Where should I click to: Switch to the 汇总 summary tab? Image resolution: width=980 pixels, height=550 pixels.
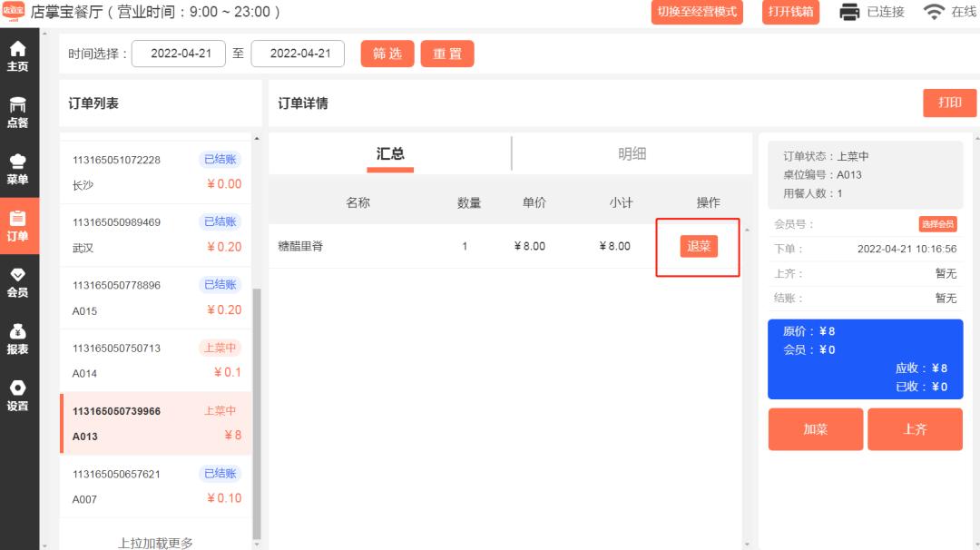point(390,154)
